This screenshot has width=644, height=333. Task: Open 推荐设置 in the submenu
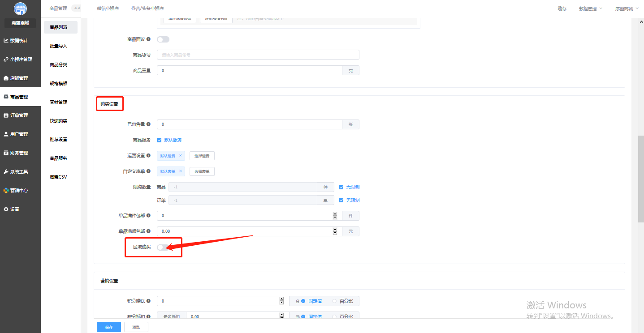(x=59, y=140)
